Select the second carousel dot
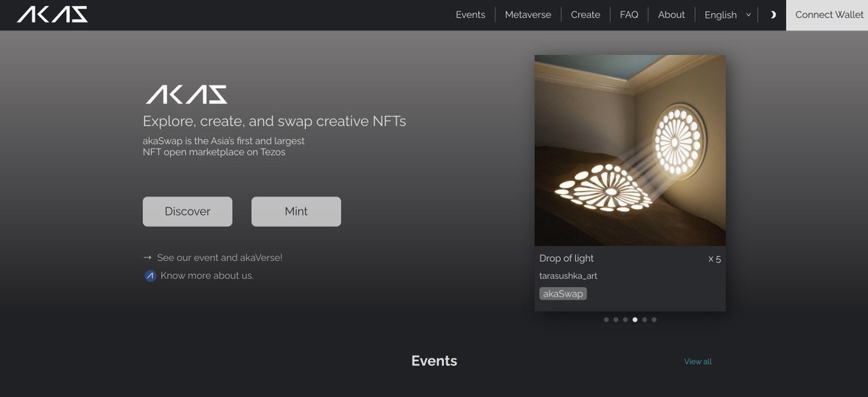Screen dimensions: 868x397 pyautogui.click(x=616, y=319)
